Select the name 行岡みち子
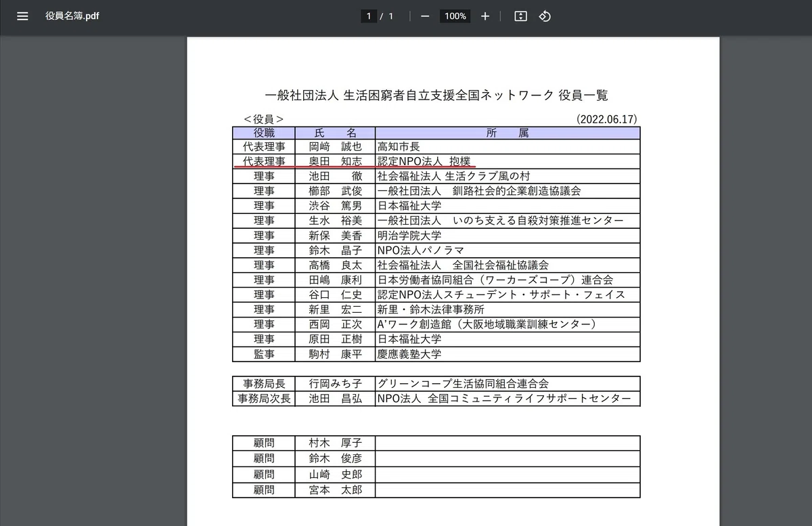 [335, 384]
